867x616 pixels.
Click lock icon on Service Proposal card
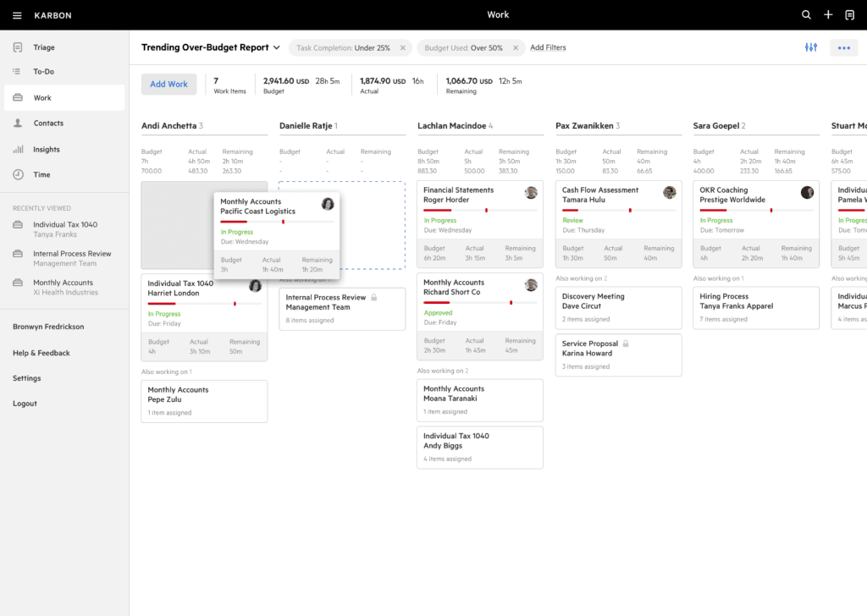click(626, 344)
